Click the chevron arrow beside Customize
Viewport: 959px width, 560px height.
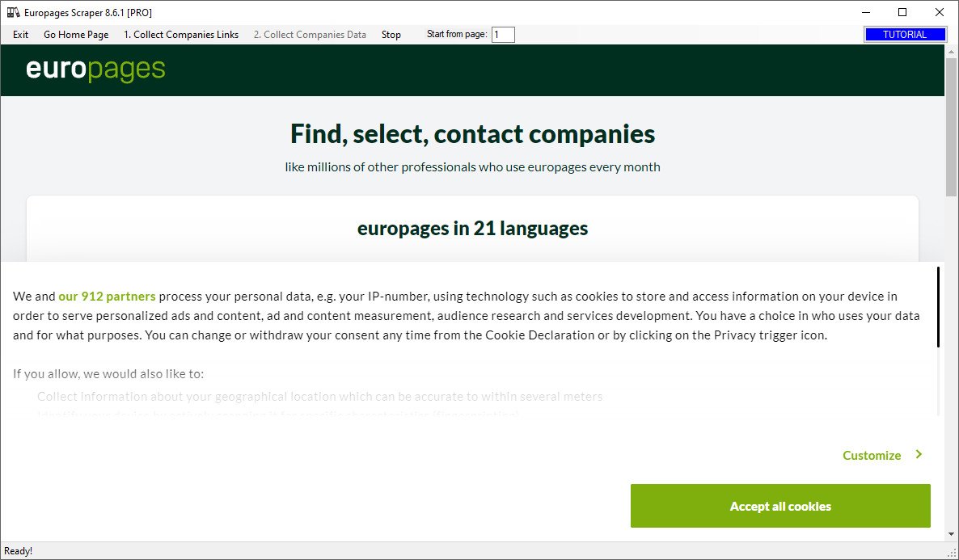click(919, 455)
